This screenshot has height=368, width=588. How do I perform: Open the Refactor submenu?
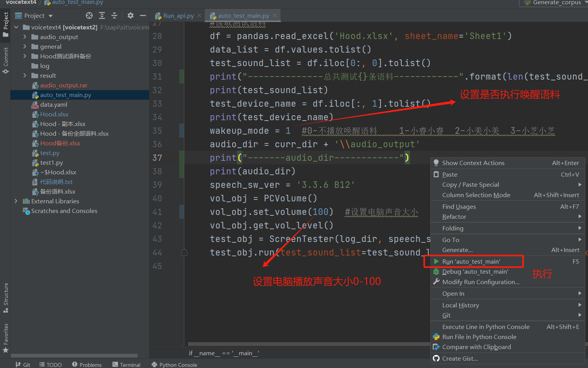pos(508,216)
